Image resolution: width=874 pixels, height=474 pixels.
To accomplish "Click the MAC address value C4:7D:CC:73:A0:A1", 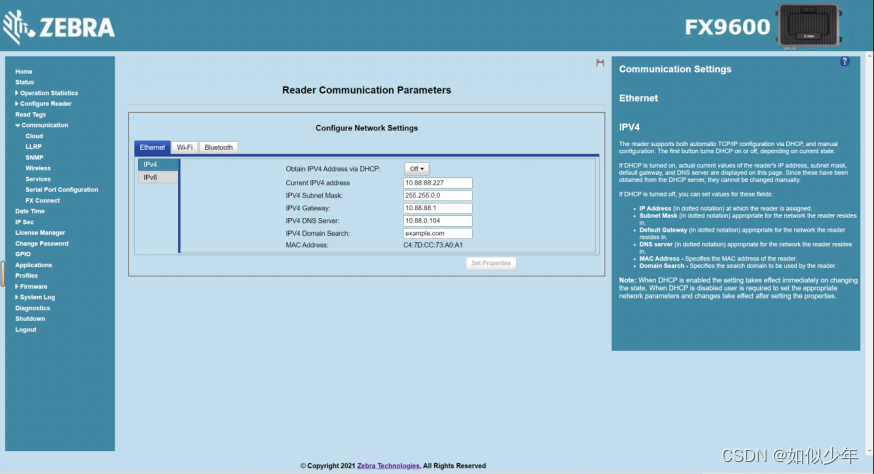I will coord(433,245).
